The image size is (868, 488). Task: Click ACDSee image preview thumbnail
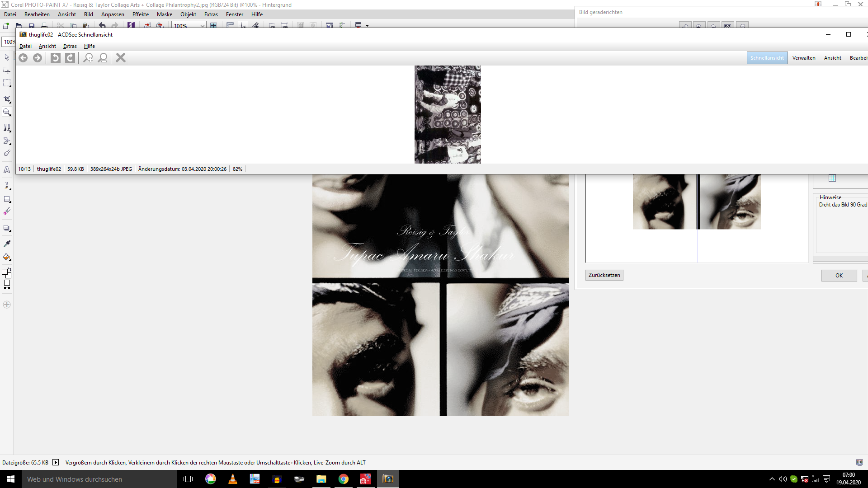coord(448,115)
